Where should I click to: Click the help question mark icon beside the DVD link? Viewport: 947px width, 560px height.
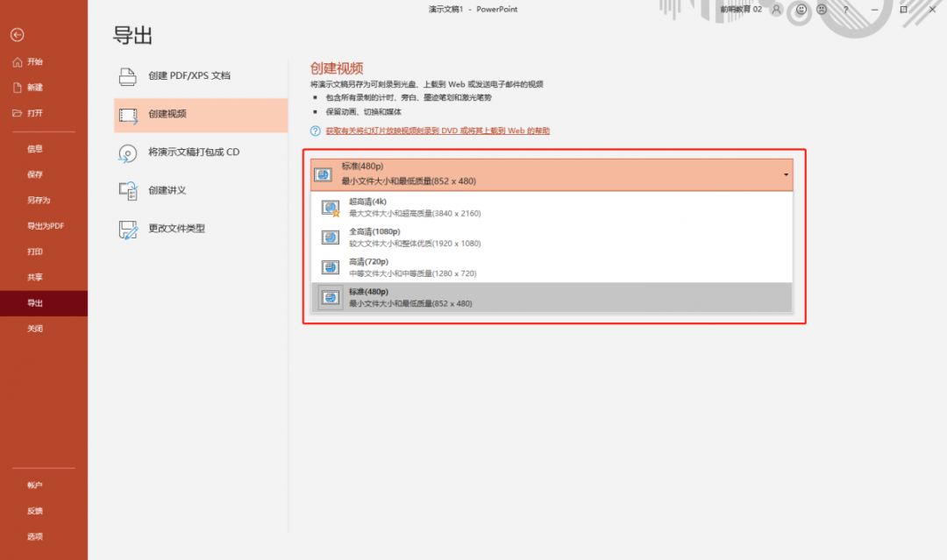pyautogui.click(x=316, y=131)
